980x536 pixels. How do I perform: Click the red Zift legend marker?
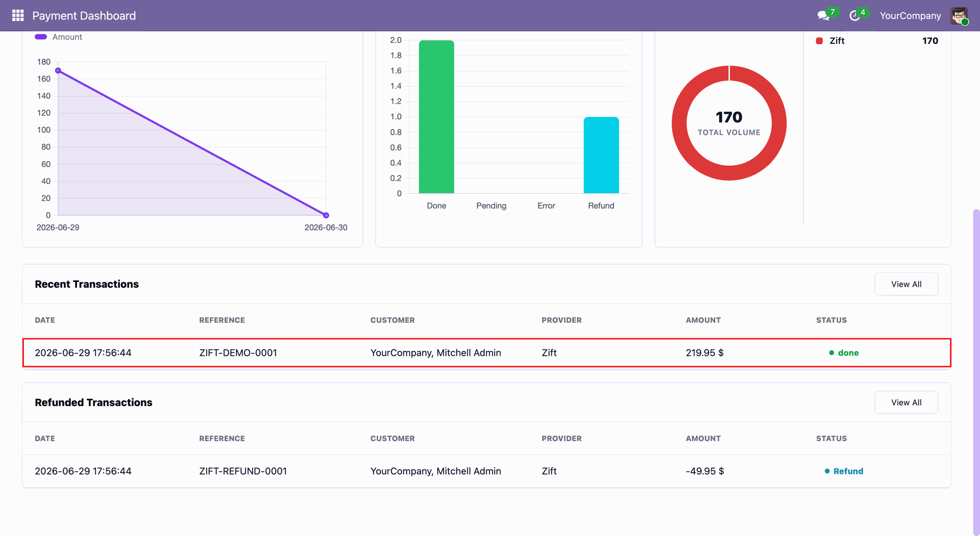[x=819, y=41]
